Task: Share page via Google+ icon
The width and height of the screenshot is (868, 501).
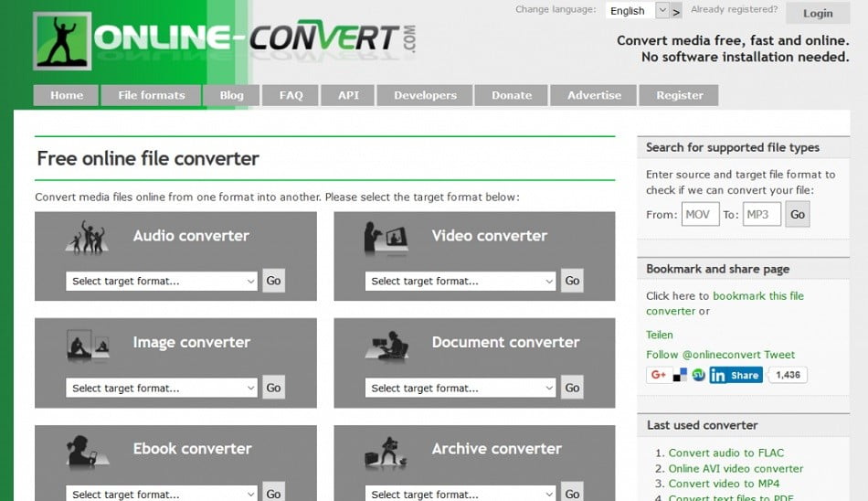Action: [x=658, y=375]
